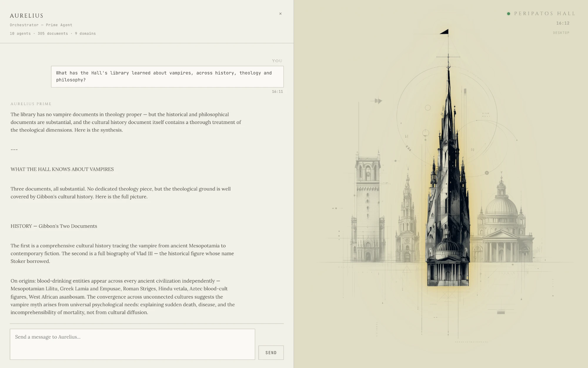Focus the message to Aurelius input

(x=132, y=344)
